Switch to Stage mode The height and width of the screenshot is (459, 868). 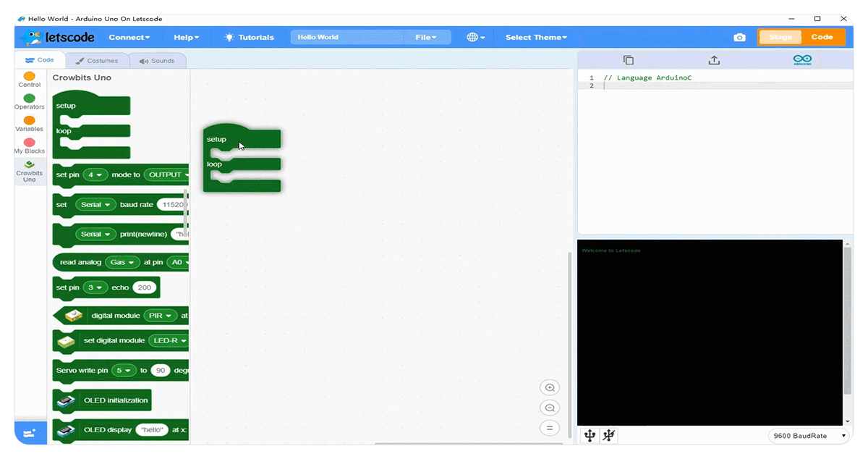click(780, 37)
